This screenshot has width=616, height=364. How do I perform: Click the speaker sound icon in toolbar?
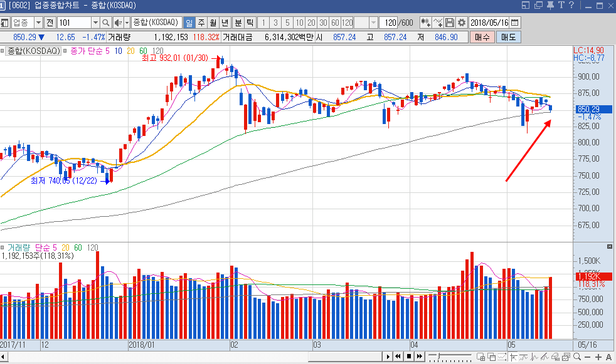[118, 23]
